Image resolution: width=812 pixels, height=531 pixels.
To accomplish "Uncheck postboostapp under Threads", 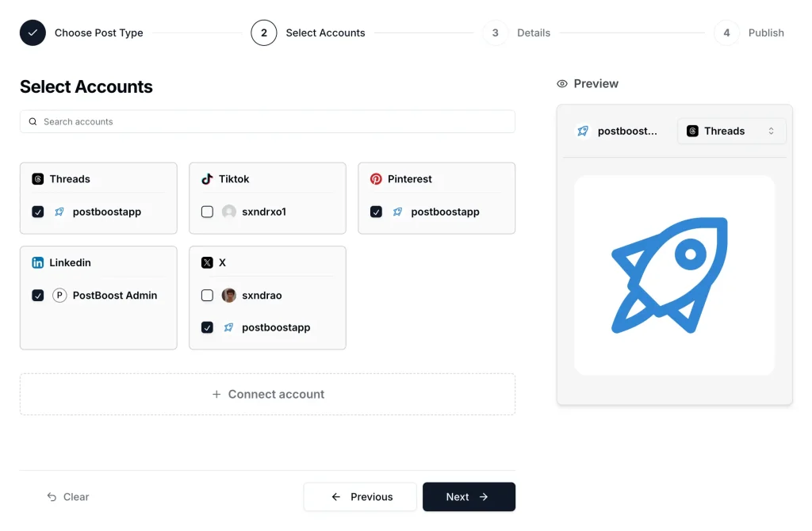I will pyautogui.click(x=38, y=212).
